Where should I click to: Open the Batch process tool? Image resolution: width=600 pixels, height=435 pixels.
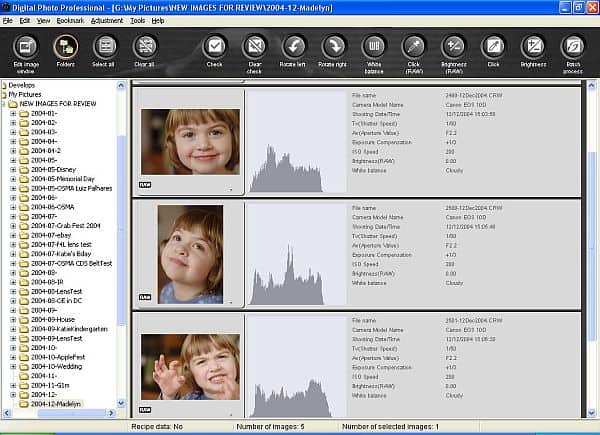573,47
